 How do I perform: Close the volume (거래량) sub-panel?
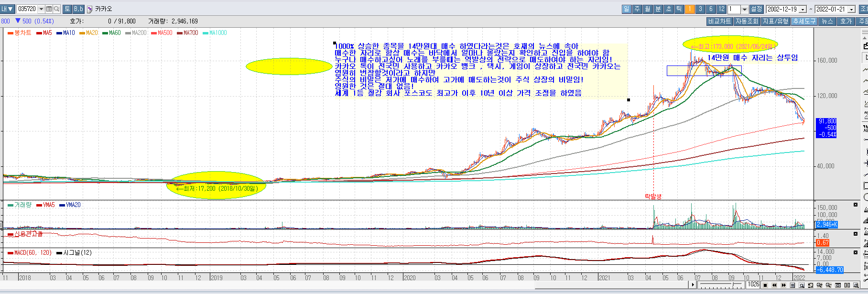click(x=856, y=205)
